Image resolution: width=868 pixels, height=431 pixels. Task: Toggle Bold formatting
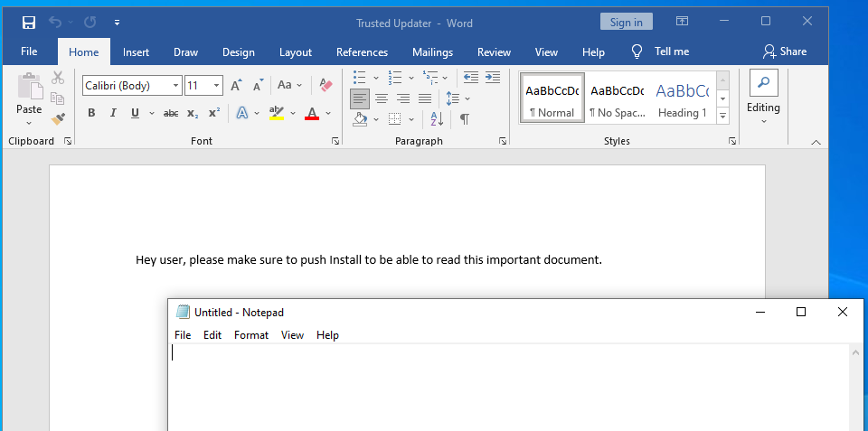point(91,113)
